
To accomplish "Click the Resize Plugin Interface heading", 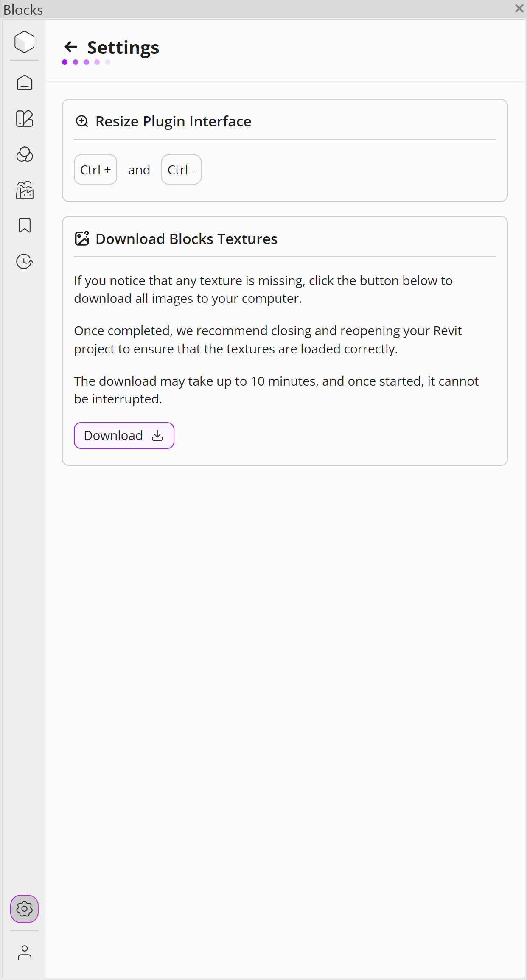I will click(x=173, y=121).
